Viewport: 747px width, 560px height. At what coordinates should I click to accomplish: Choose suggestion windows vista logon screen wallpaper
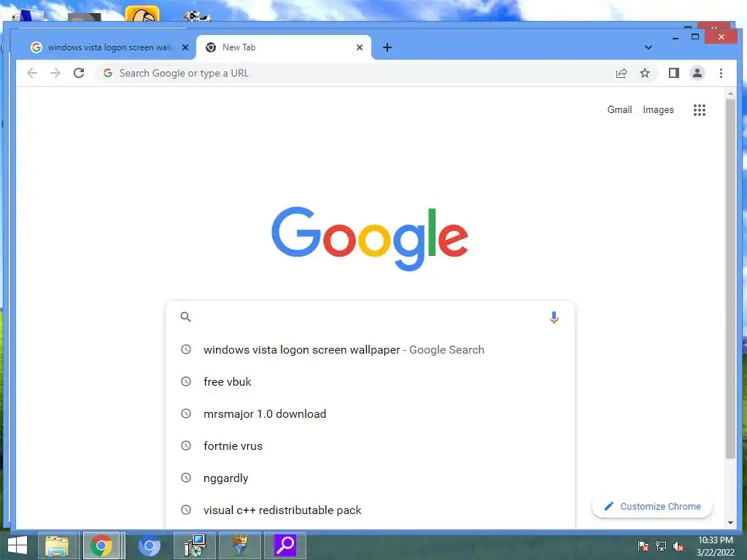pos(370,349)
